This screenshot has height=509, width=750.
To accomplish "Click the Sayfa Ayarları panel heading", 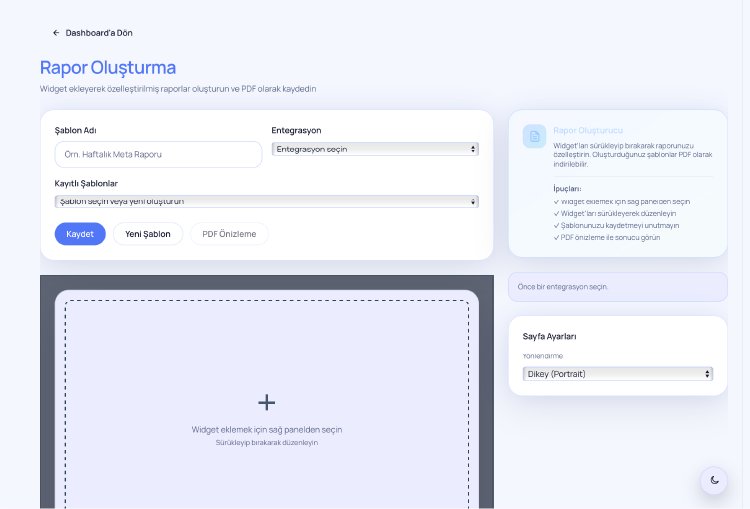I will (549, 336).
